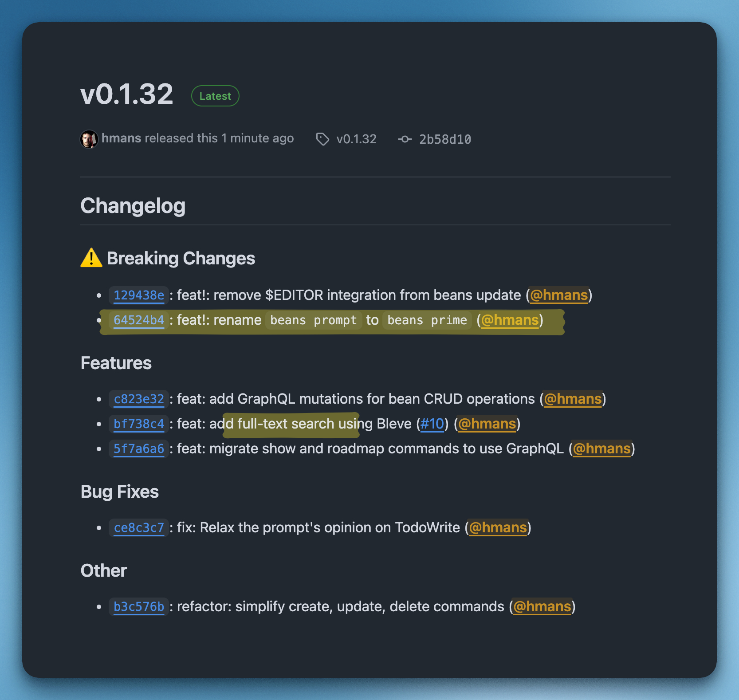Click the v0.1.32 release title heading

127,94
